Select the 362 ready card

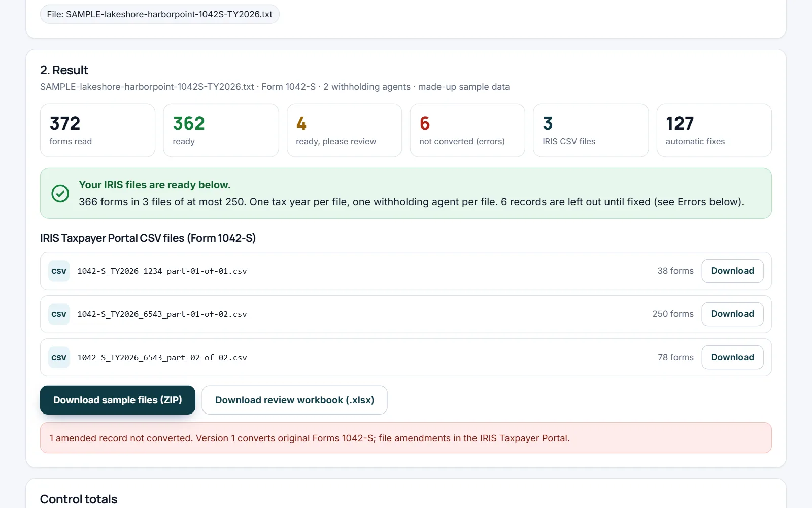pos(221,131)
